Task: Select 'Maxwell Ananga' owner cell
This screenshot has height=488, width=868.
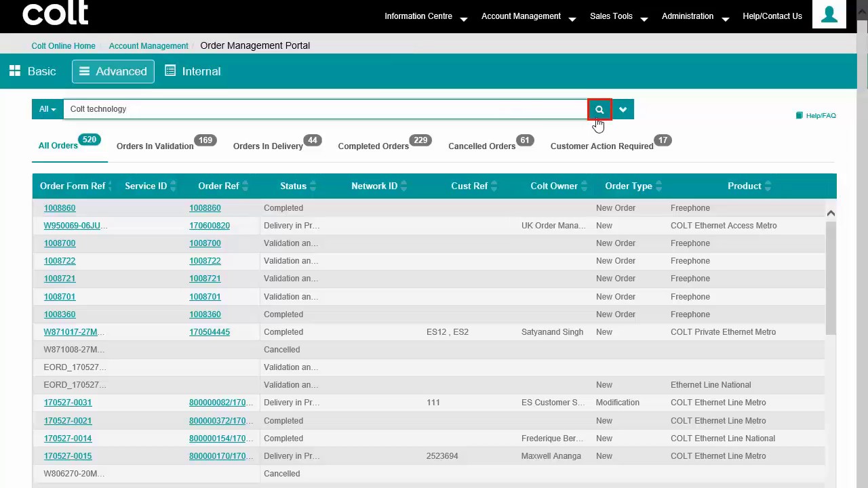Action: pos(551,456)
